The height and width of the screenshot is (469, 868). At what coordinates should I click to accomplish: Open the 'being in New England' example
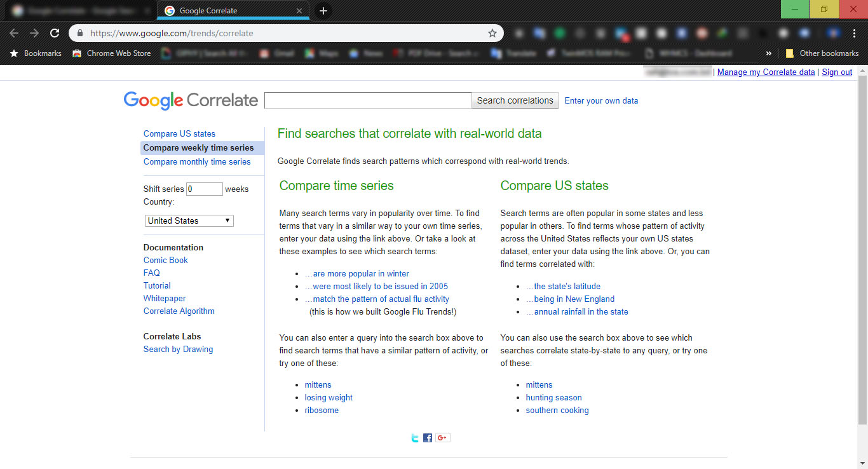(570, 299)
